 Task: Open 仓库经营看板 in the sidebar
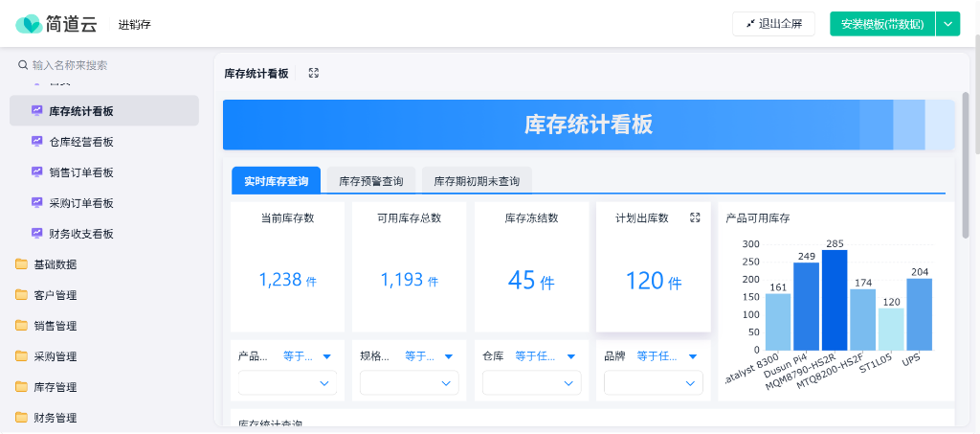click(x=104, y=142)
